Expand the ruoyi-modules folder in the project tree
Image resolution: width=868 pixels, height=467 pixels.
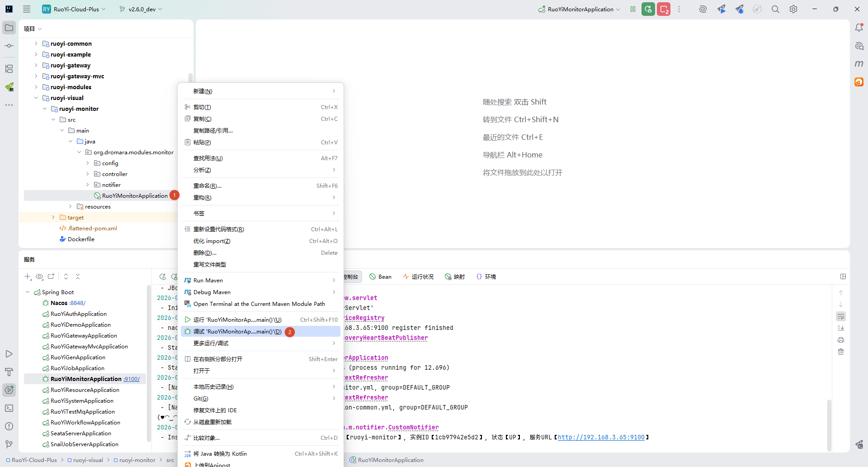tap(36, 87)
